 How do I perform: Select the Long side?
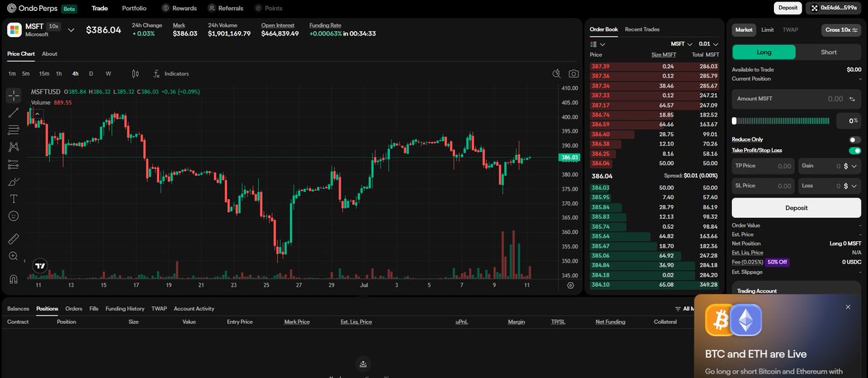pyautogui.click(x=764, y=52)
